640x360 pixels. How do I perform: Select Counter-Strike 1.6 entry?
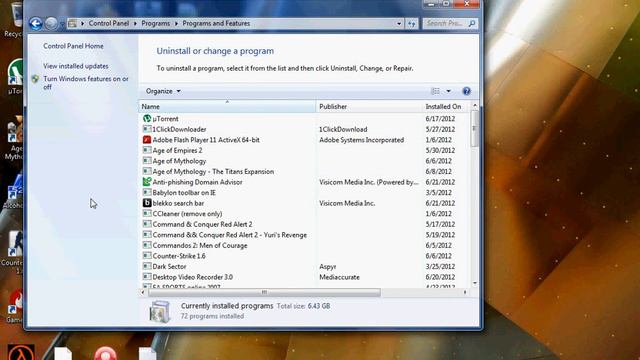coord(179,256)
